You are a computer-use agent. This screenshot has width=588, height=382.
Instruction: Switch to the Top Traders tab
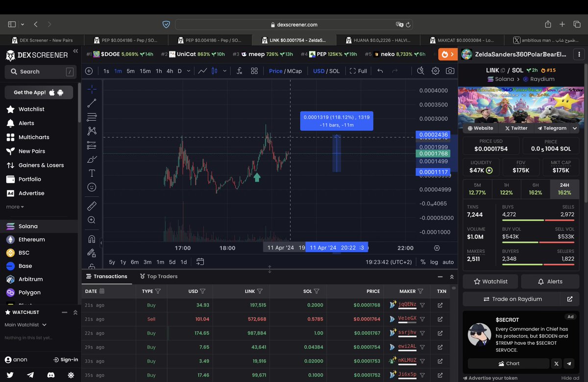(x=158, y=277)
